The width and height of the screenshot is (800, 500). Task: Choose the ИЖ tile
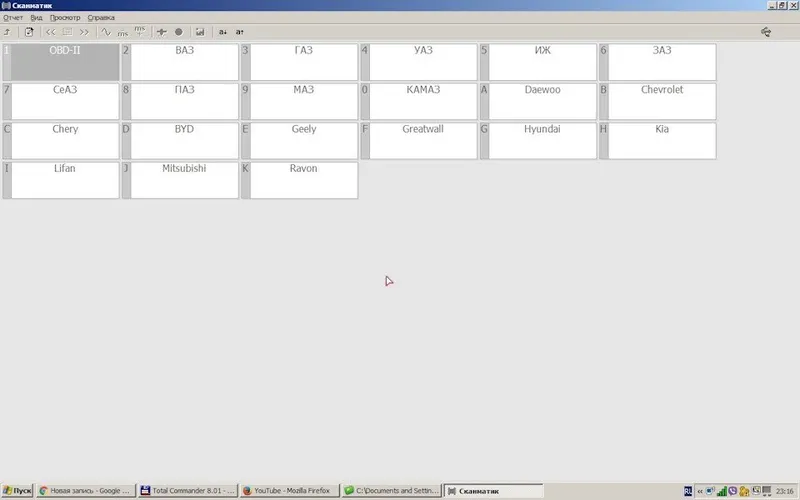(538, 62)
